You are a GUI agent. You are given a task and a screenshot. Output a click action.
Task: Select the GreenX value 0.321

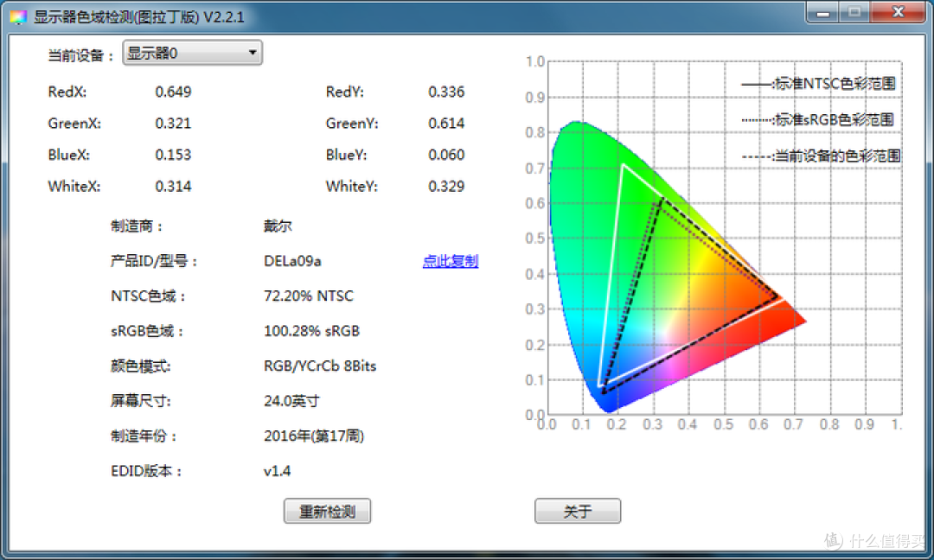coord(173,124)
